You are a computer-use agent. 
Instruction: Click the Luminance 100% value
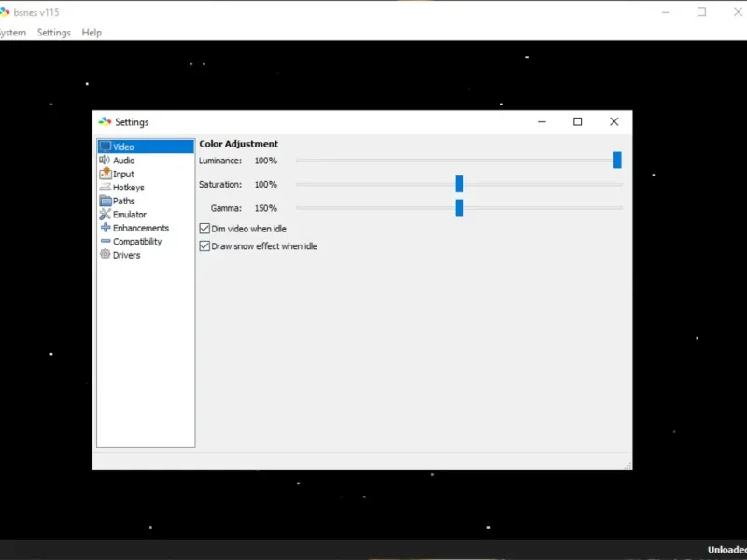point(266,161)
